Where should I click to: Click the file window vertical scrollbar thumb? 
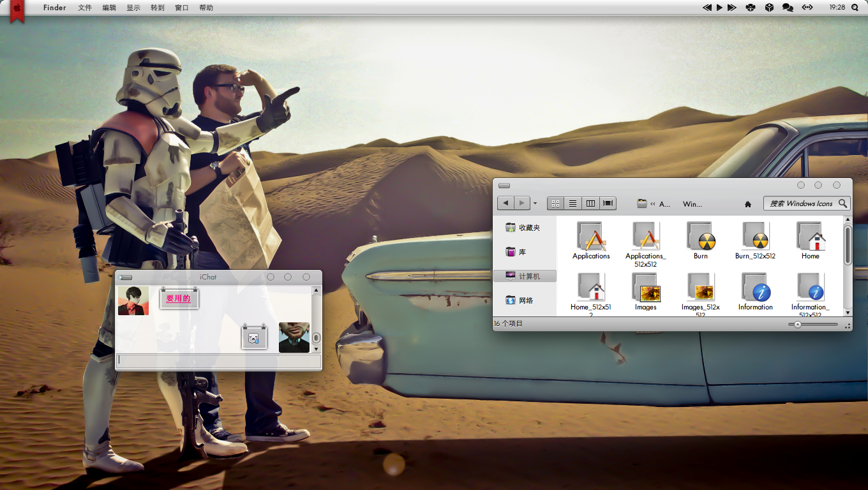click(848, 245)
